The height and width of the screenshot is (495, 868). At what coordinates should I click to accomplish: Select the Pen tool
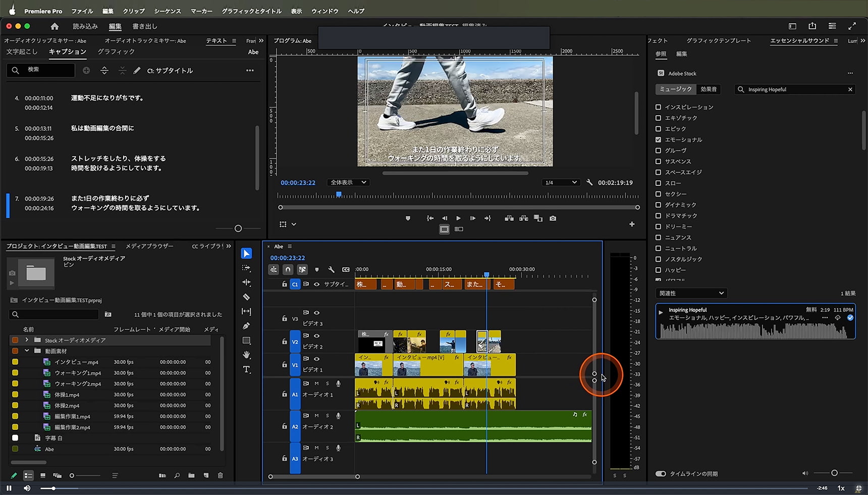[246, 326]
